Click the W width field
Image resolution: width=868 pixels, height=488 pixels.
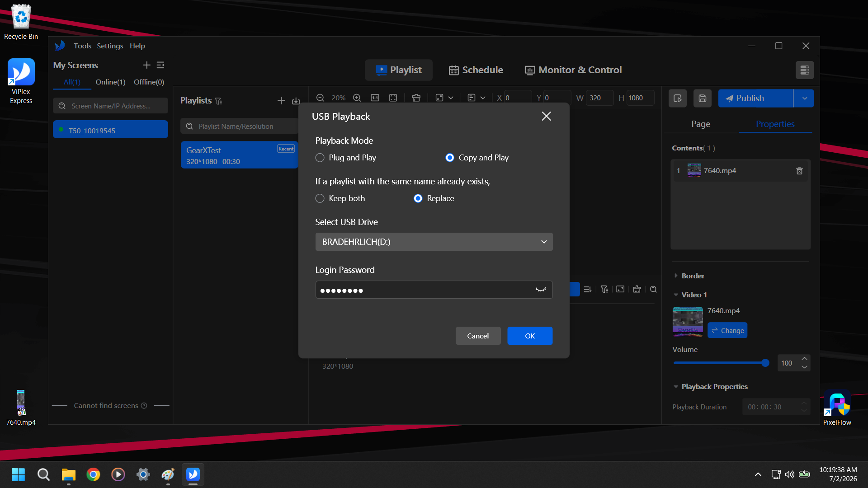599,98
